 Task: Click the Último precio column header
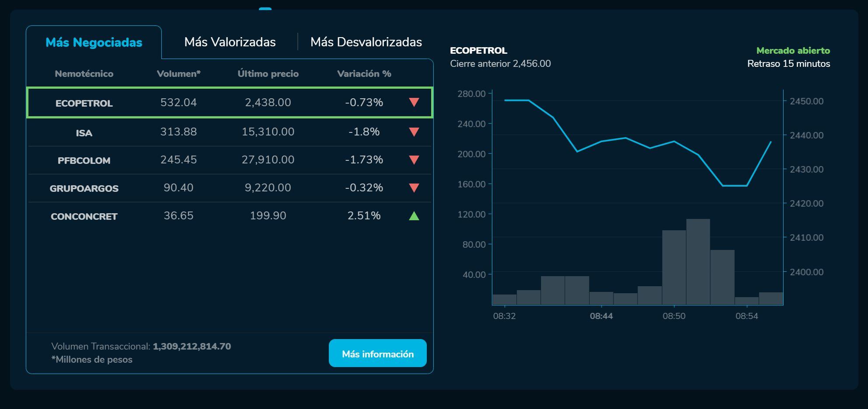[268, 74]
